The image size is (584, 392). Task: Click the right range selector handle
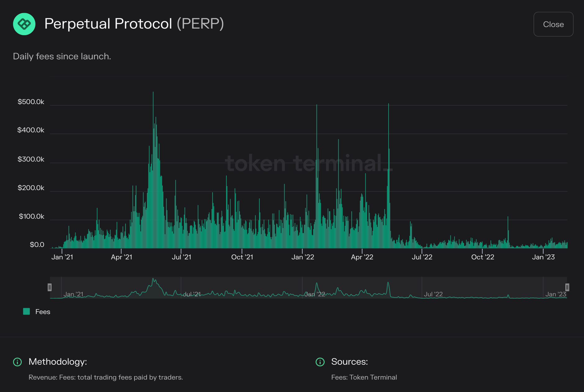pos(567,287)
